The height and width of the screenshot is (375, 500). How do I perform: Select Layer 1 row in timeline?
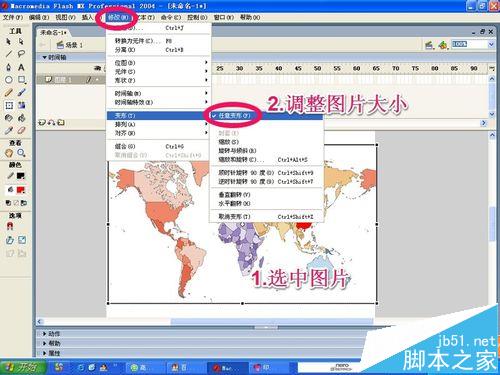[x=71, y=80]
